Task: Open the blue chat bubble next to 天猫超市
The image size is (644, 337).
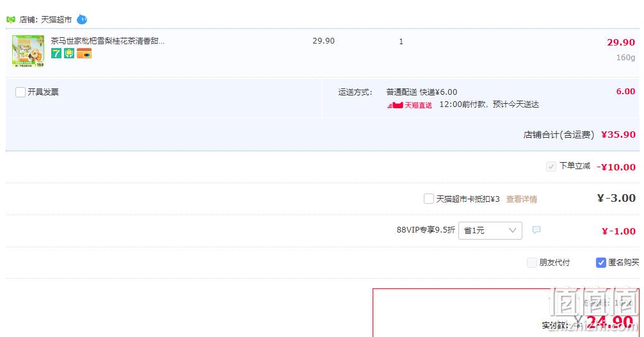Action: tap(82, 19)
